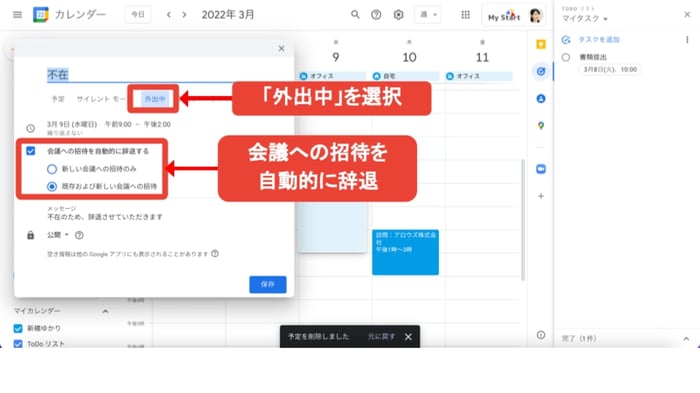Click the visibility help question icon
Viewport: 700px width, 393px height.
[79, 235]
